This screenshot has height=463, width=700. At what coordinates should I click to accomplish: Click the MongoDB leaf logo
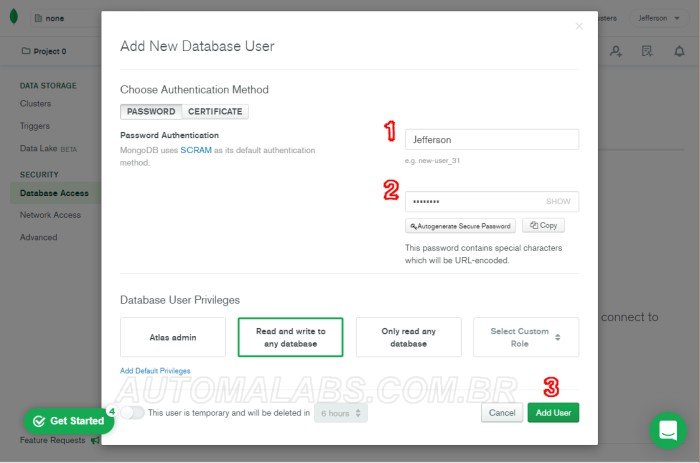click(14, 17)
